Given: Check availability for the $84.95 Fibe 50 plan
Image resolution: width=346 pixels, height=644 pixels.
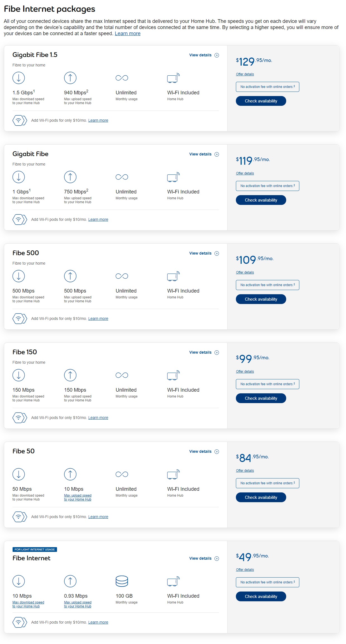Looking at the screenshot, I should click(x=261, y=497).
